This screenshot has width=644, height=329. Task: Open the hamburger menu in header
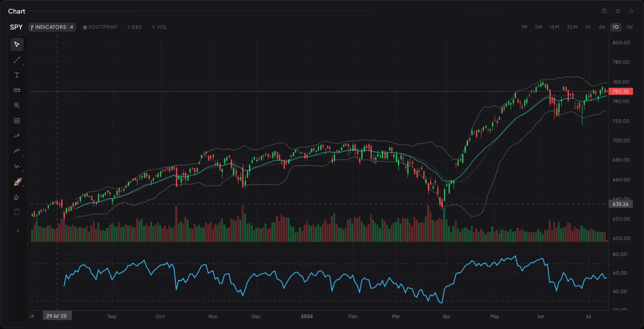click(618, 11)
